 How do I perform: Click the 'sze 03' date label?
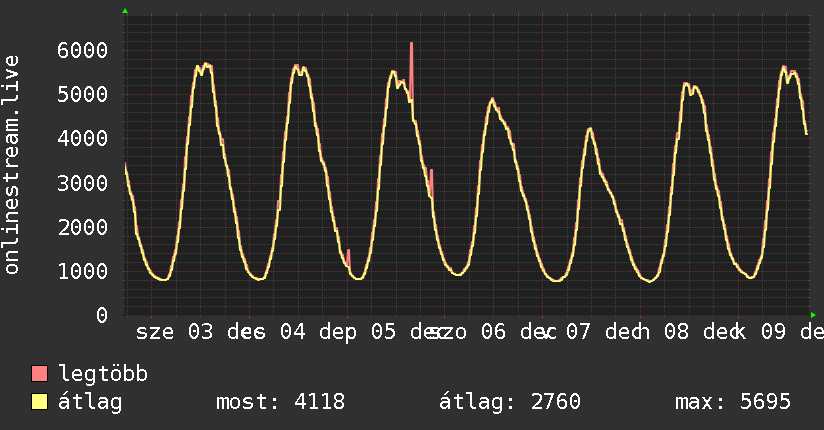[175, 332]
